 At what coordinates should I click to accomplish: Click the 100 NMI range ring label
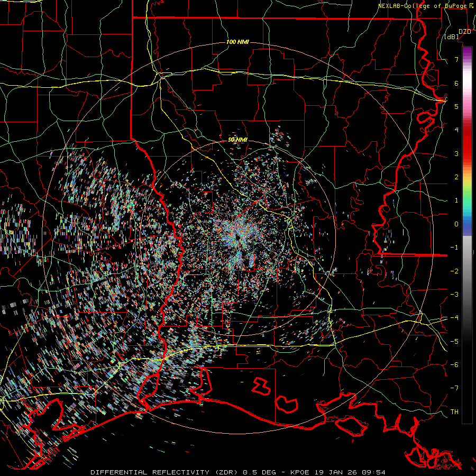coord(237,42)
